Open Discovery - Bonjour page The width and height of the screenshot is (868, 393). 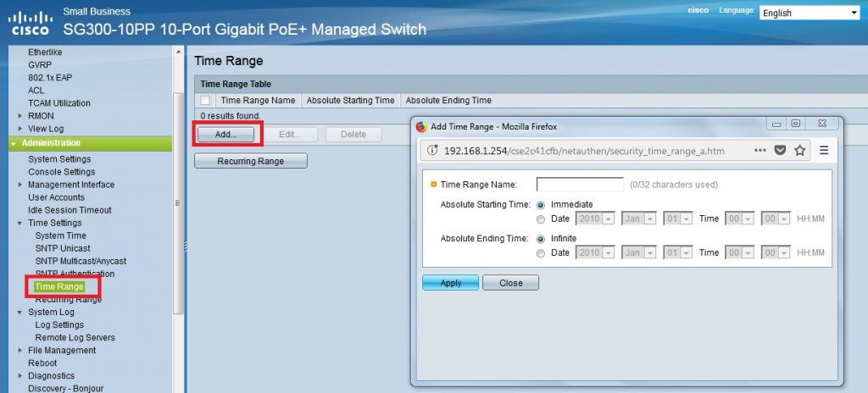pyautogui.click(x=66, y=389)
